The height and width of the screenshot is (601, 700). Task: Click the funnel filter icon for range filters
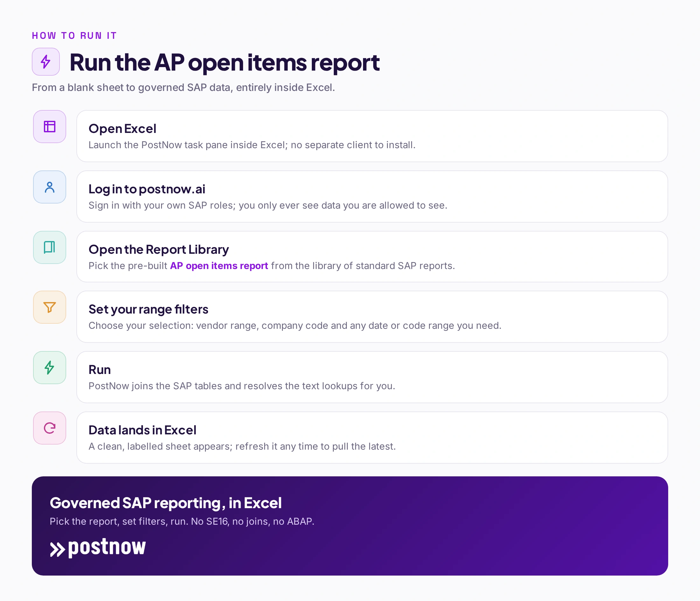point(50,307)
